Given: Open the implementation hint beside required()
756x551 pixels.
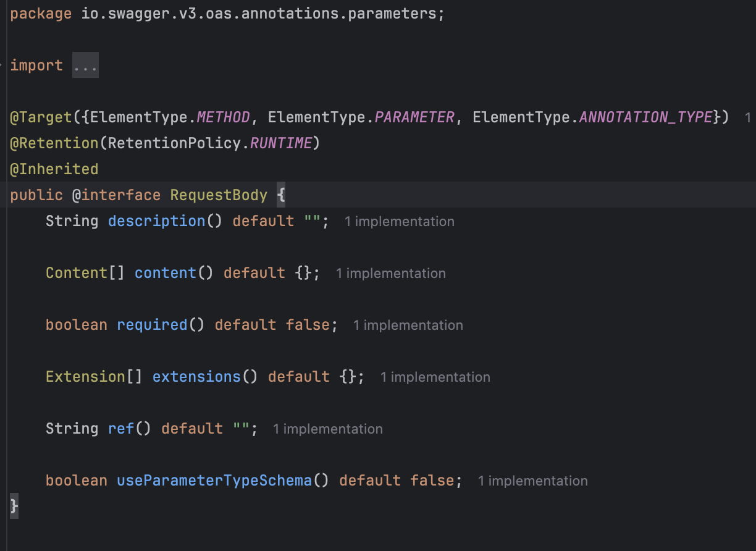Looking at the screenshot, I should coord(408,325).
